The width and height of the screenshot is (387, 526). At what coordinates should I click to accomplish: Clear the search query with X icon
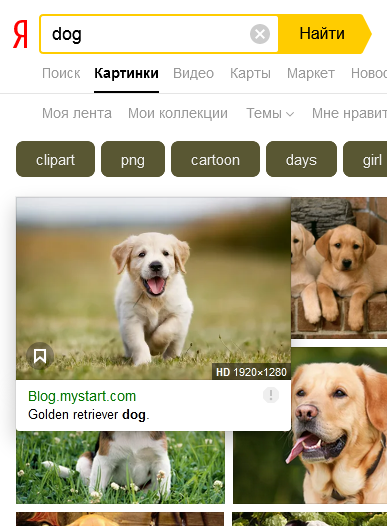point(260,34)
